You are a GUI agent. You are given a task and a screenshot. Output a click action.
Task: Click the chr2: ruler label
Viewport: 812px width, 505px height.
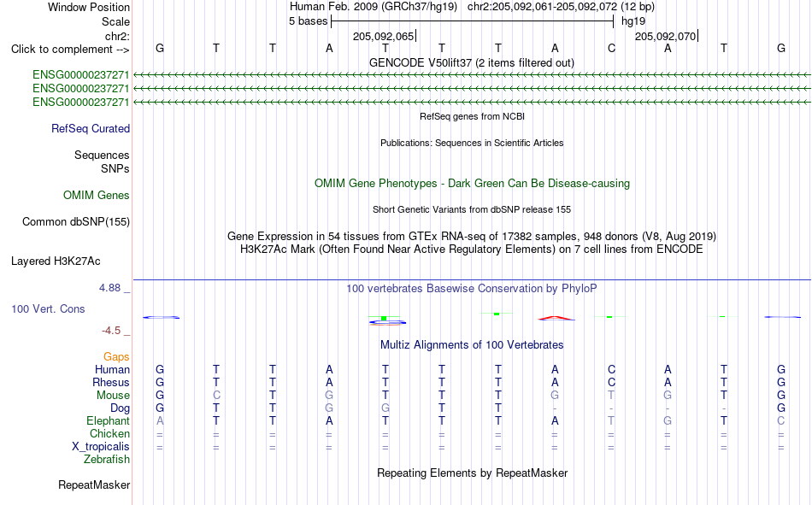[117, 36]
